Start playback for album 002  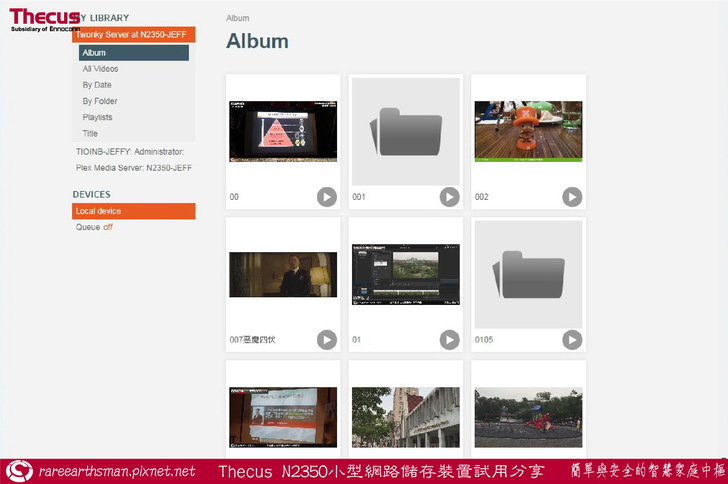[x=571, y=197]
